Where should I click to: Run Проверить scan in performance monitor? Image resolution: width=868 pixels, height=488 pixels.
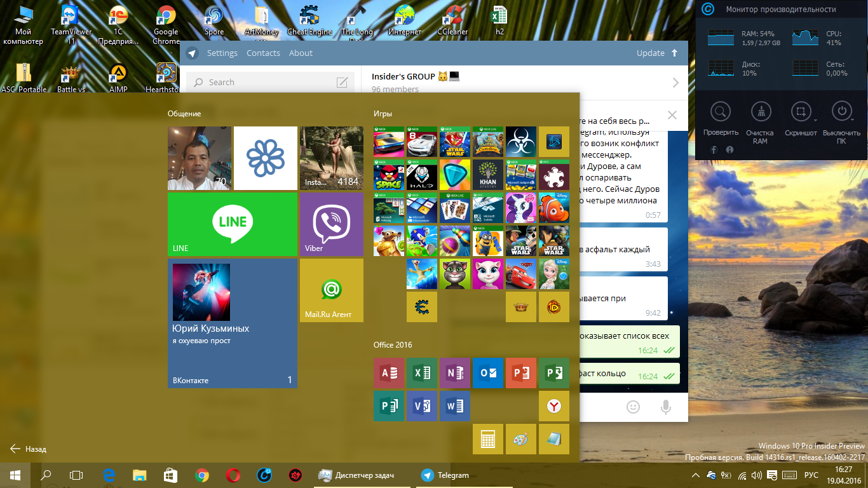[x=721, y=119]
